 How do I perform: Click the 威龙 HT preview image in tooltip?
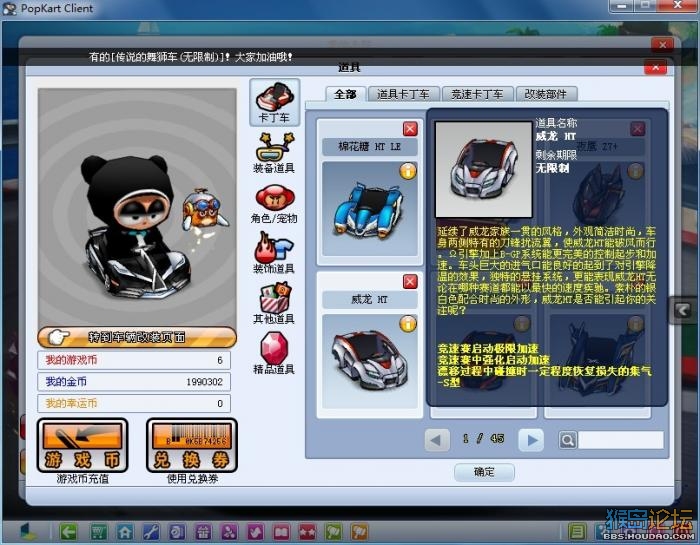(483, 169)
